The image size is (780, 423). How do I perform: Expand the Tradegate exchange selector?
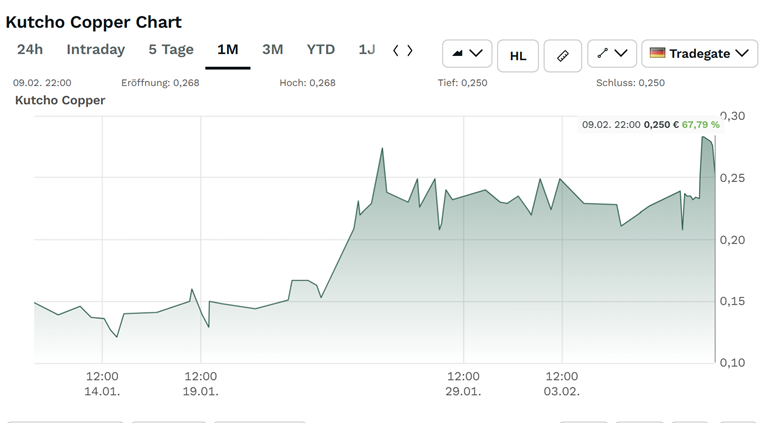click(699, 54)
